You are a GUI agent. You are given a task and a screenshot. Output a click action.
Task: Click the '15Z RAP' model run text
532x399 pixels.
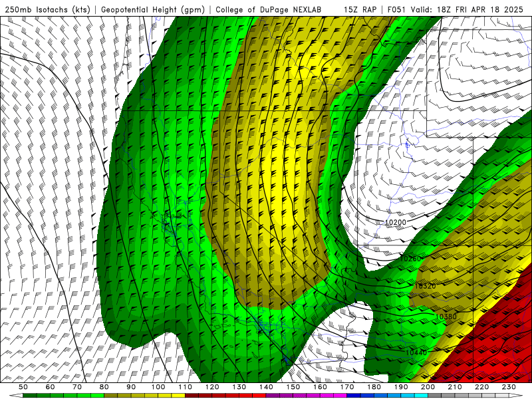pyautogui.click(x=360, y=10)
